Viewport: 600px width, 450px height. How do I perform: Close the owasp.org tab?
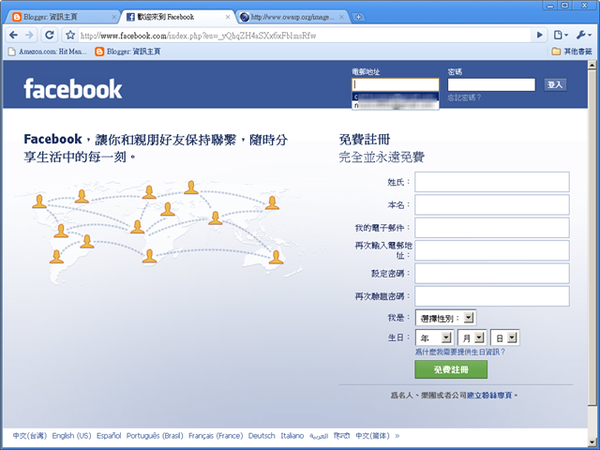click(342, 17)
